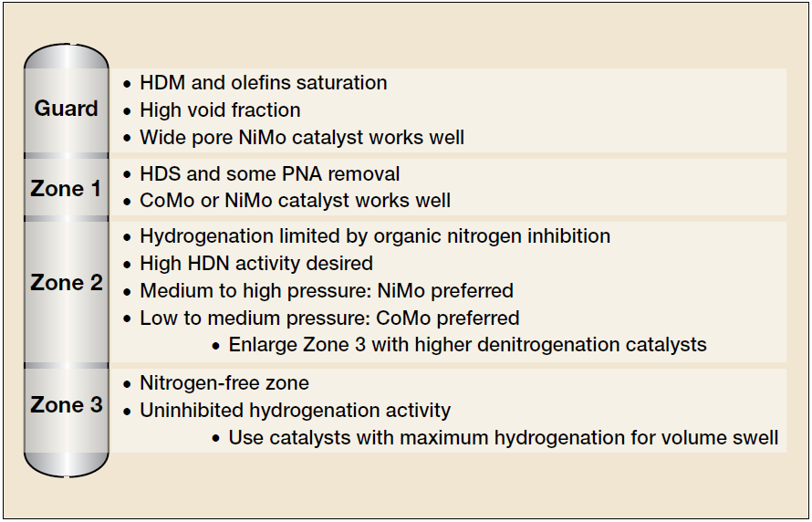Select "HDS and some PNA removal" line
Screen dimensions: 812x522
click(x=269, y=173)
